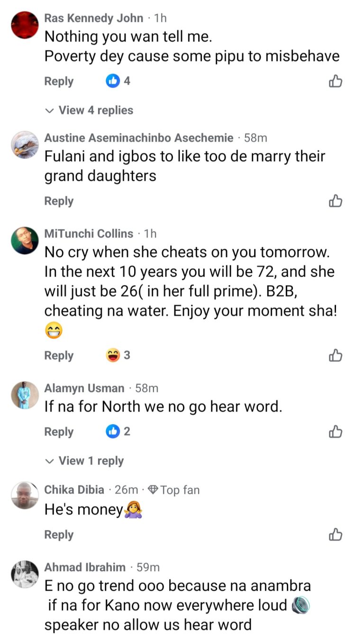Open reactions count on Ras Kennedy John's comment
The width and height of the screenshot is (364, 639).
pyautogui.click(x=118, y=81)
